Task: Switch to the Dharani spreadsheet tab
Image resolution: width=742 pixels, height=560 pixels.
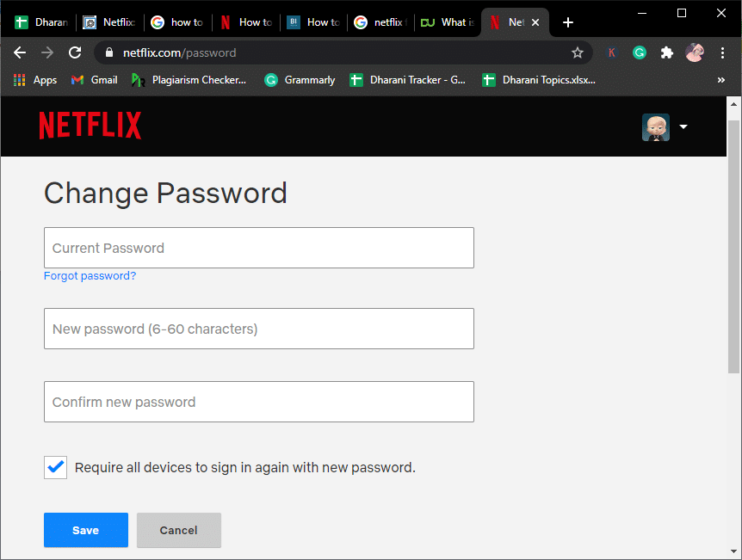Action: [41, 22]
